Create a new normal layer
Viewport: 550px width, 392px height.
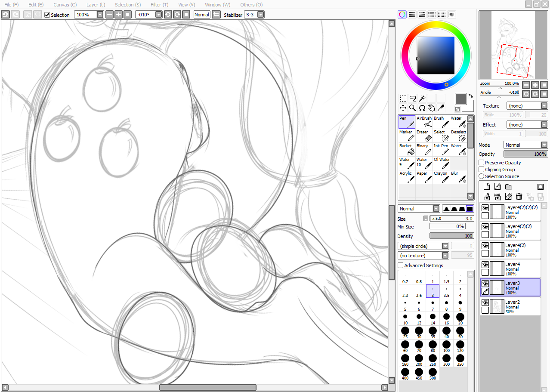click(x=487, y=186)
